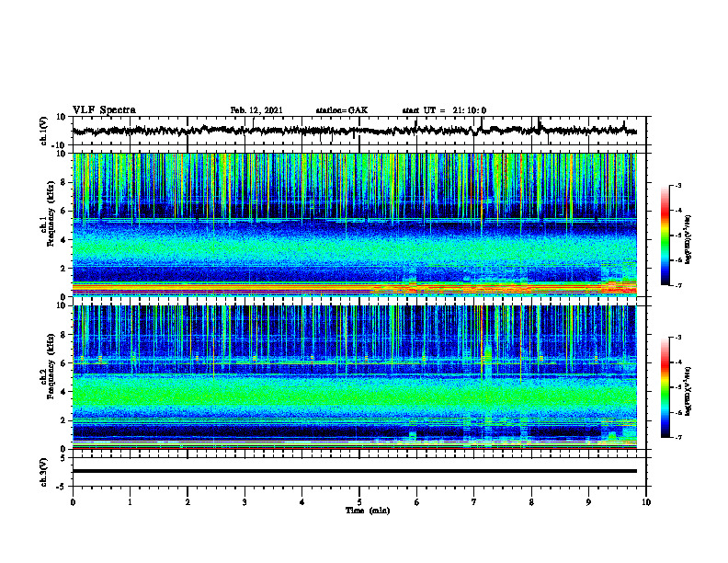Image resolution: width=728 pixels, height=563 pixels.
Task: Click the ch.3 flat black voltage trace
Action: [354, 471]
